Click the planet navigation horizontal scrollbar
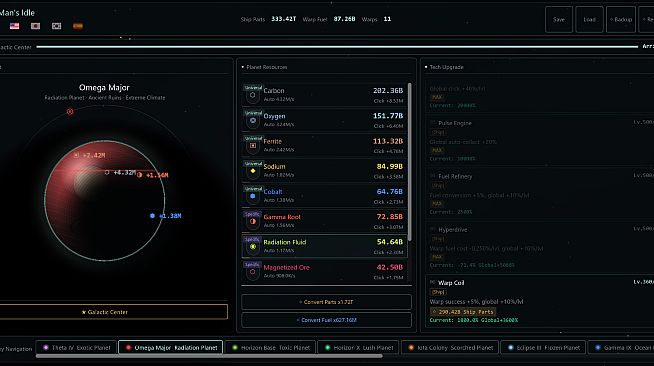Viewport: 654px width, 366px height. tap(209, 356)
